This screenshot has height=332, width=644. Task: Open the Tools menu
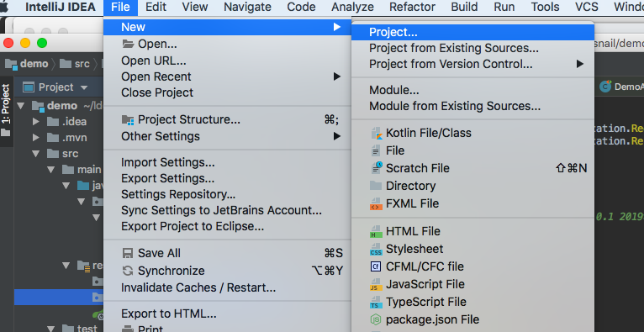coord(545,7)
